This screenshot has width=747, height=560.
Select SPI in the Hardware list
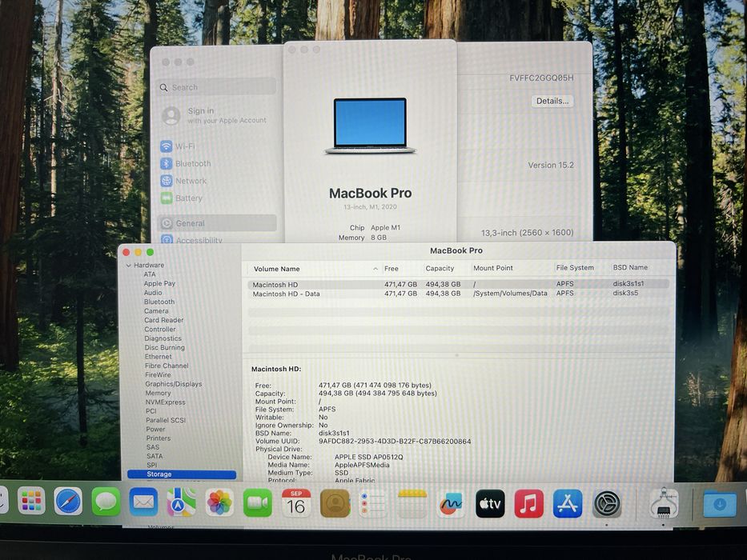coord(152,466)
